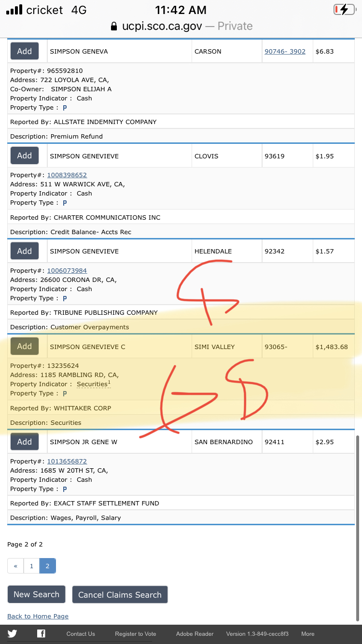Select Reported By EXACT STAFF SETTLEMENT FUND
Screen dimensions: 362x644
tap(84, 503)
